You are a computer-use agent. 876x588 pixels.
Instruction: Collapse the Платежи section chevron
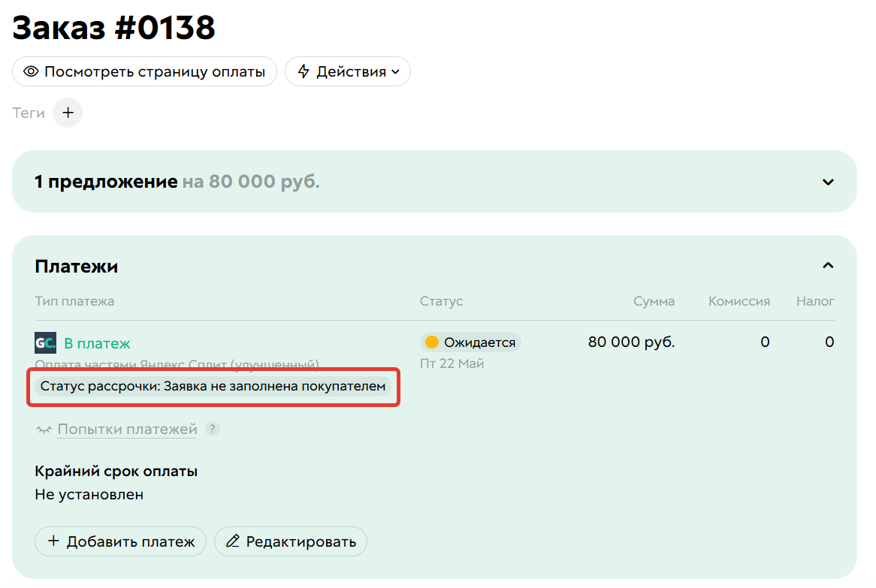pyautogui.click(x=828, y=266)
